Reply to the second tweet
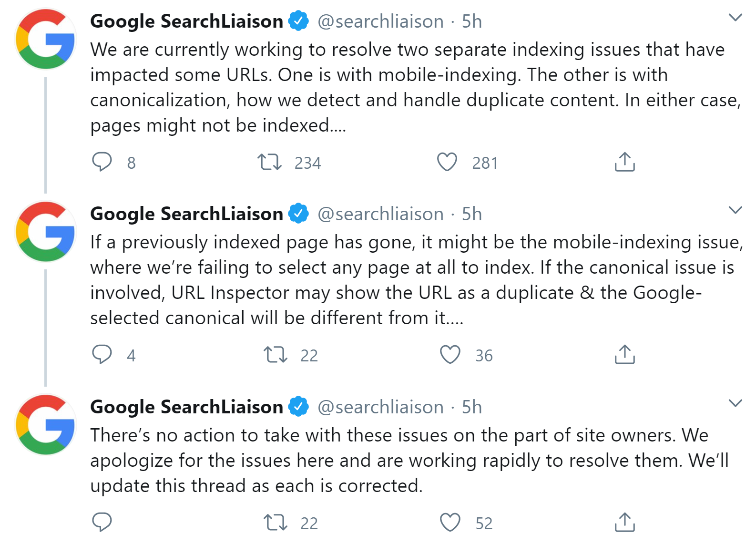This screenshot has width=756, height=544. click(102, 354)
